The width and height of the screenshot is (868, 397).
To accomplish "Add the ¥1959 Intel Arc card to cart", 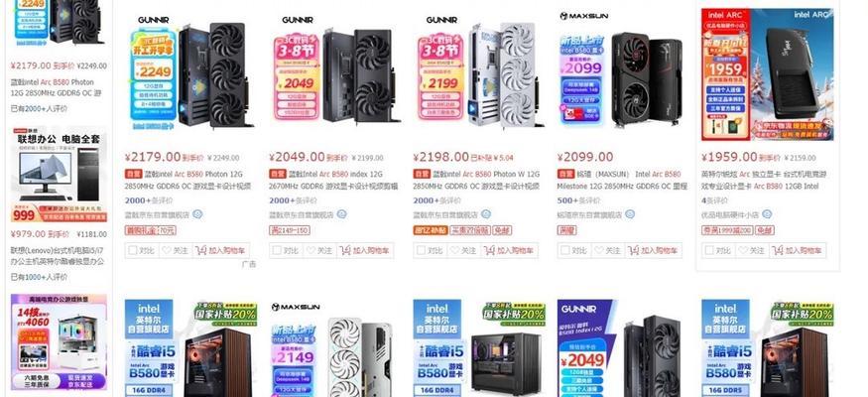I will click(798, 250).
